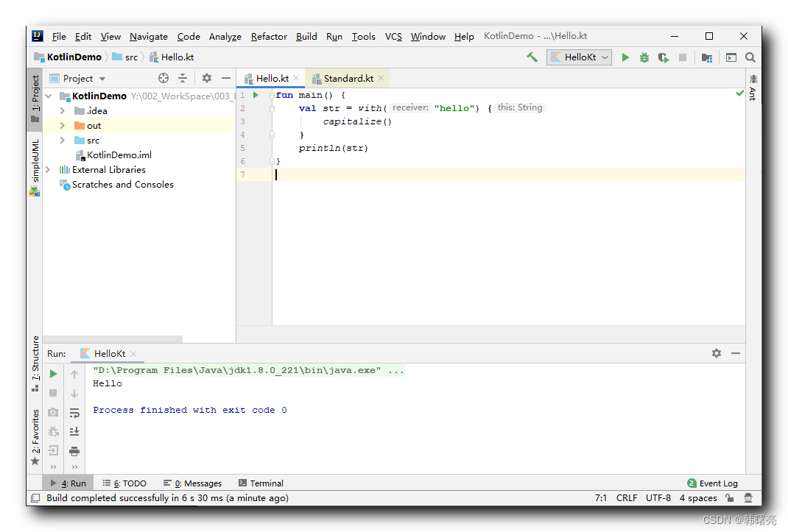Open Project panel gear settings
The width and height of the screenshot is (788, 532).
coord(206,78)
